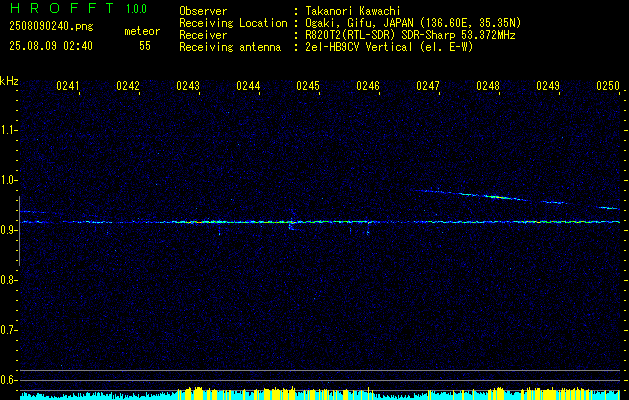Click the timestamp 25.08.09 02:40
Viewport: 629px width, 400px height.
tap(51, 46)
